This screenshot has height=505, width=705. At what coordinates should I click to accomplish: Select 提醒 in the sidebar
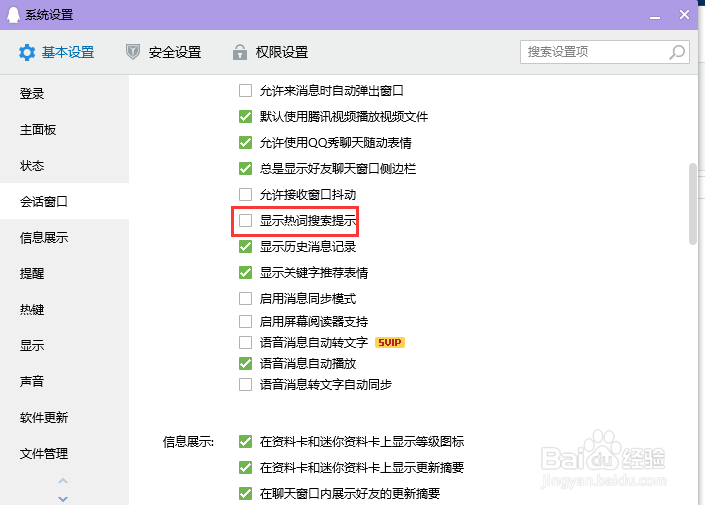click(64, 273)
